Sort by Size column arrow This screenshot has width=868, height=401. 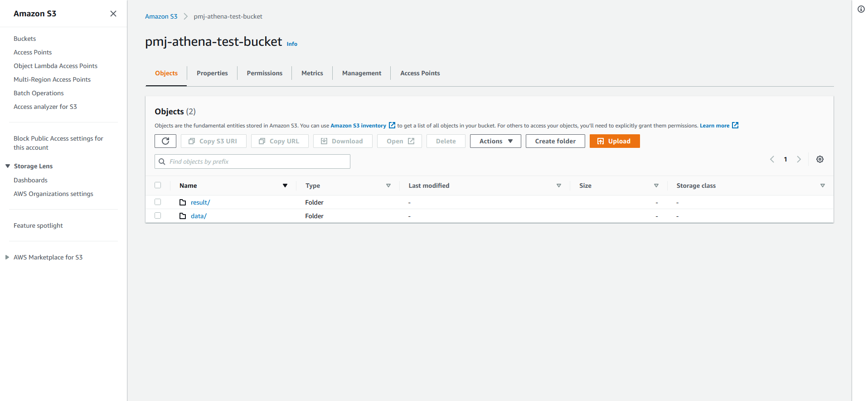point(656,186)
